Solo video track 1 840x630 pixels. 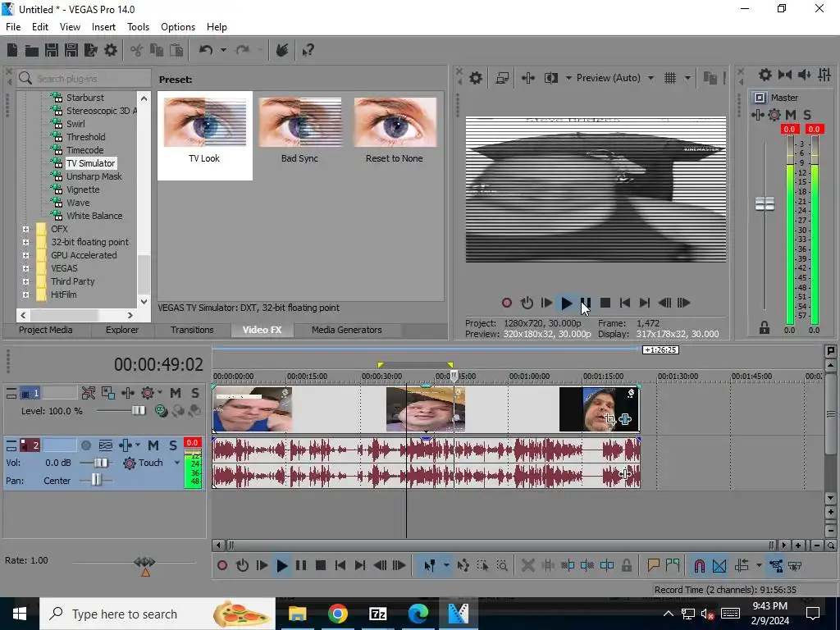pyautogui.click(x=195, y=393)
